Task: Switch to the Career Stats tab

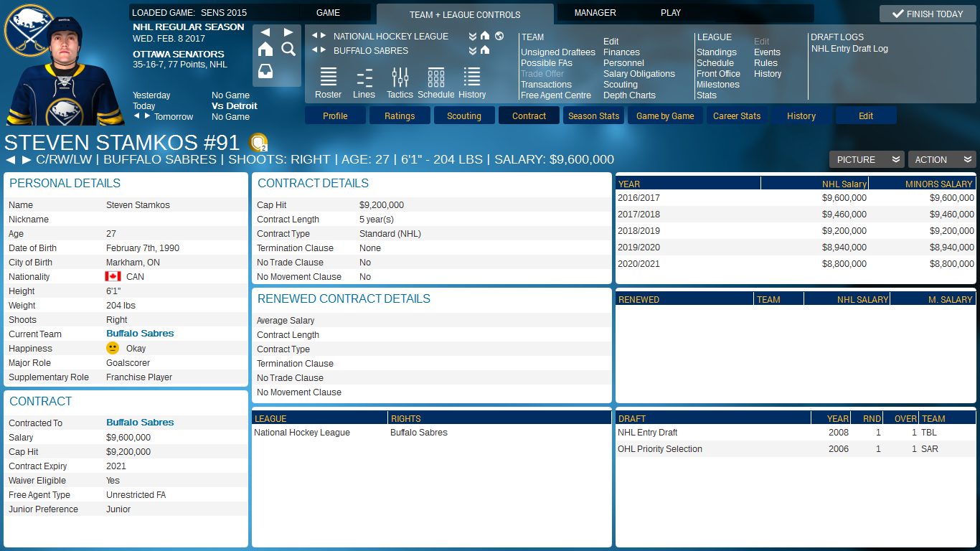Action: point(737,116)
